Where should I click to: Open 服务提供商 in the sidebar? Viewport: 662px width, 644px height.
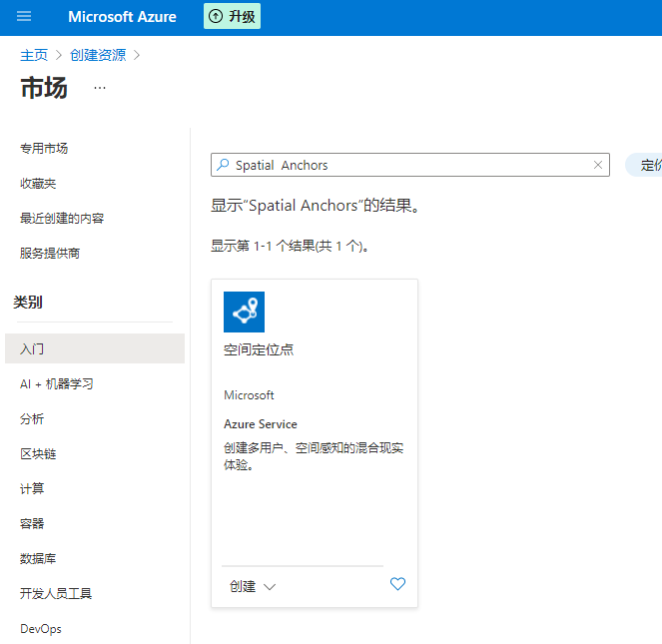pyautogui.click(x=50, y=254)
